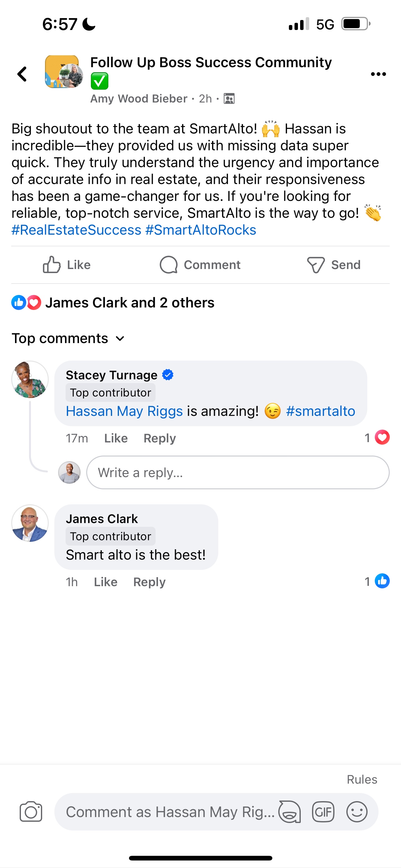View reactions from James Clark and 2 others
This screenshot has width=401, height=868.
coord(130,302)
